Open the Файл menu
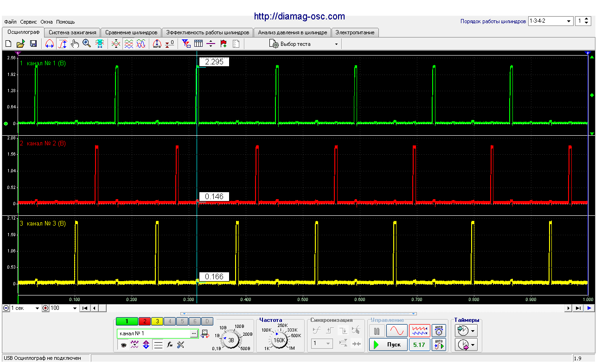The height and width of the screenshot is (364, 601). point(11,22)
